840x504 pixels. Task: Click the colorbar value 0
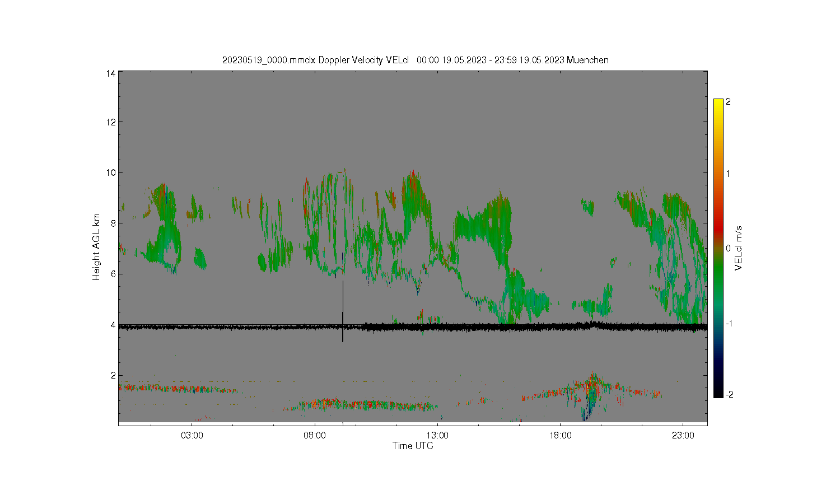point(728,248)
